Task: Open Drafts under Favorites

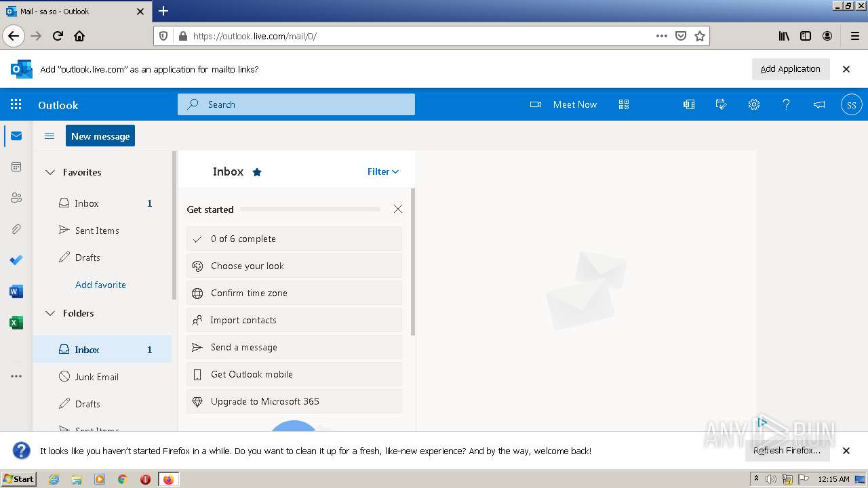Action: click(102, 258)
